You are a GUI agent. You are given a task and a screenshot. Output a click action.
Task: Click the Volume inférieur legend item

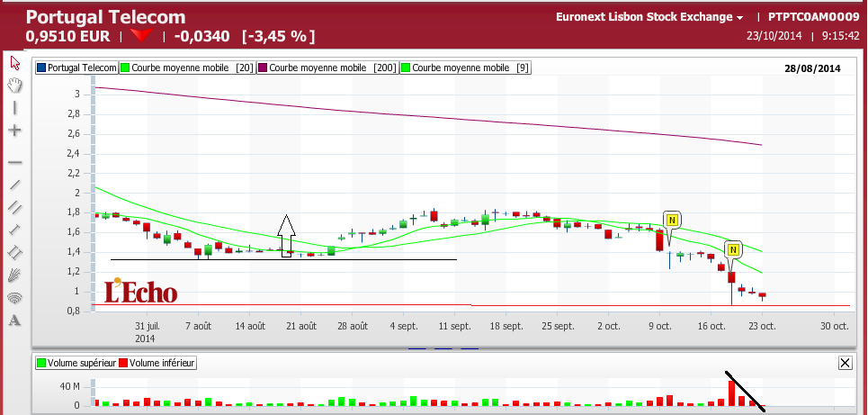click(x=157, y=363)
